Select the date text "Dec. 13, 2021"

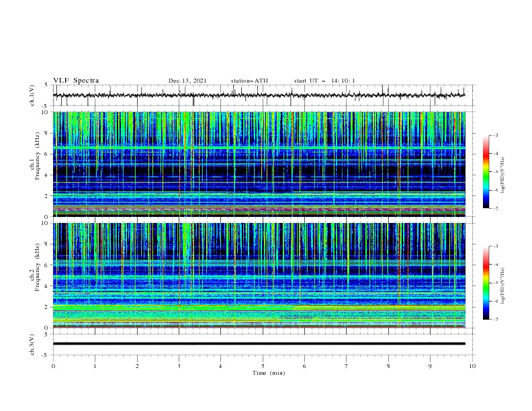pyautogui.click(x=187, y=81)
